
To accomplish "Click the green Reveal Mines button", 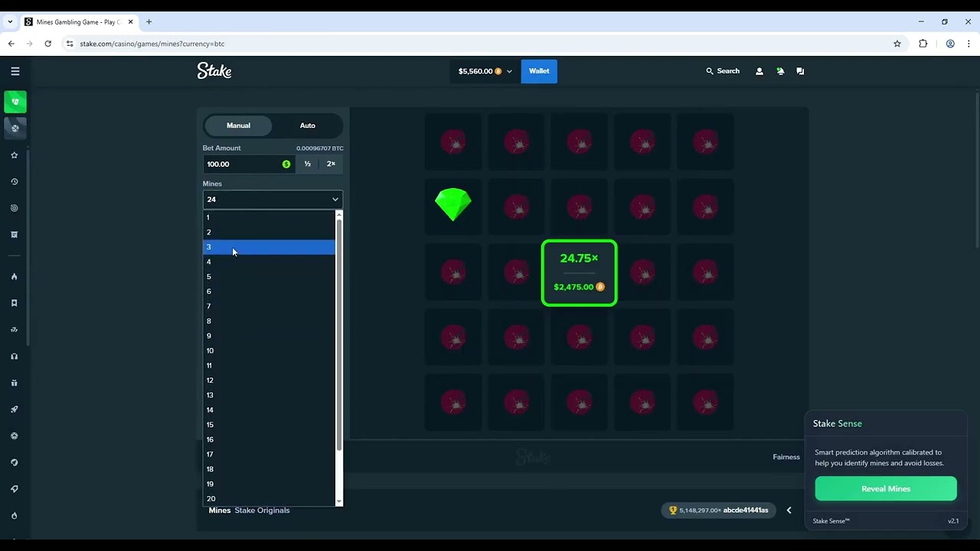I will (x=886, y=489).
